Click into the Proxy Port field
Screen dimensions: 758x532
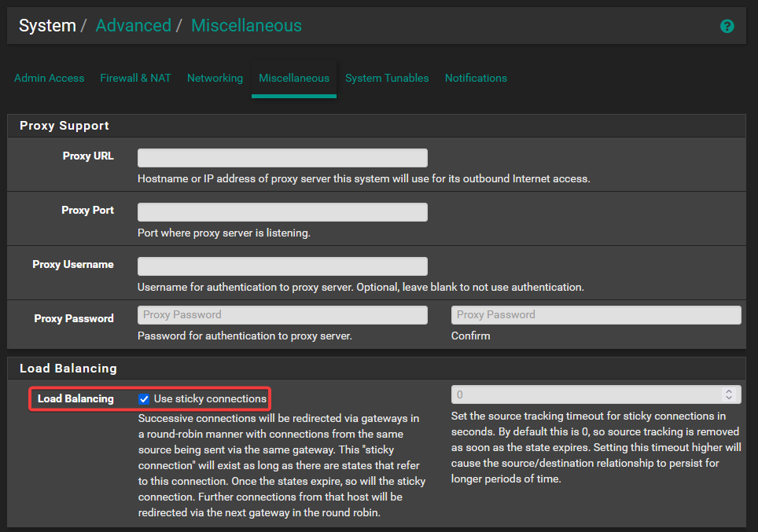[282, 212]
